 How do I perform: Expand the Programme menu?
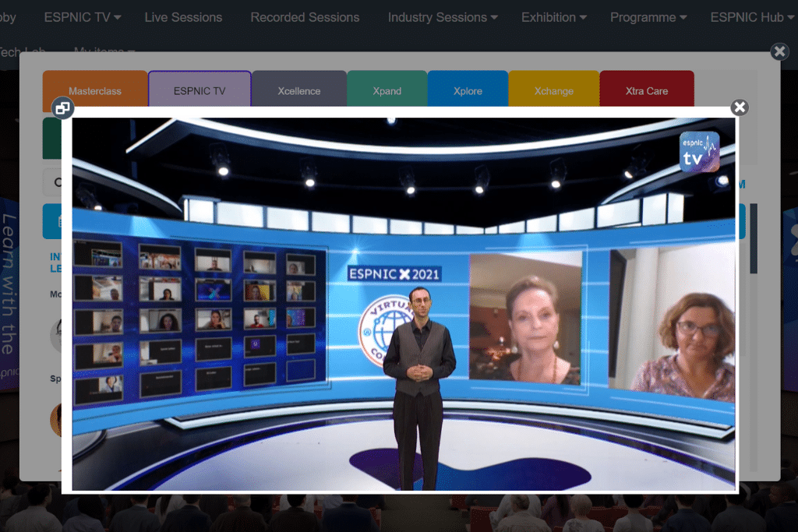click(648, 17)
